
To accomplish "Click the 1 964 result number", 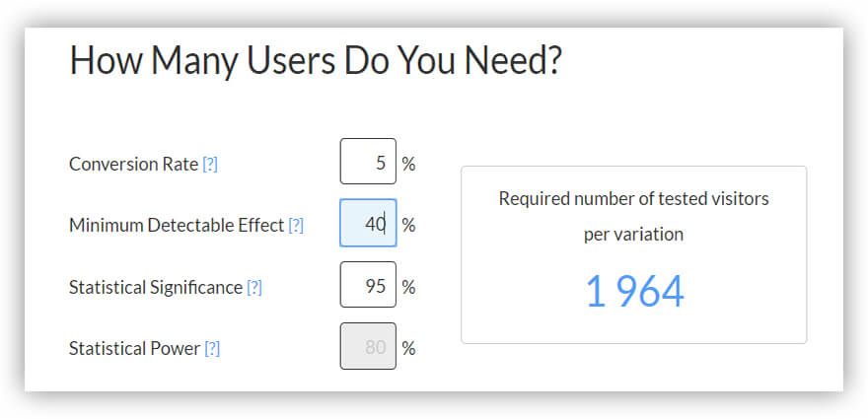I will pos(634,292).
